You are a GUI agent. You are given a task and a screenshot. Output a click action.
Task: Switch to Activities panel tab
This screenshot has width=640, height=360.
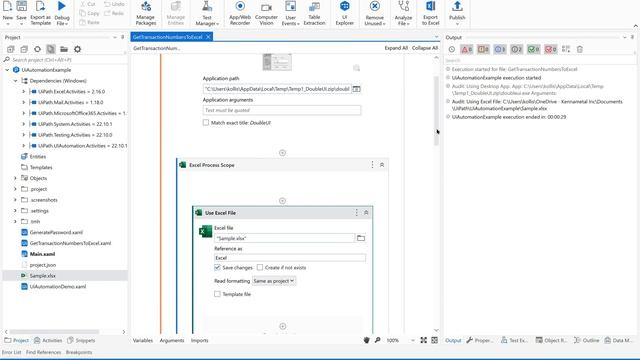coord(48,340)
